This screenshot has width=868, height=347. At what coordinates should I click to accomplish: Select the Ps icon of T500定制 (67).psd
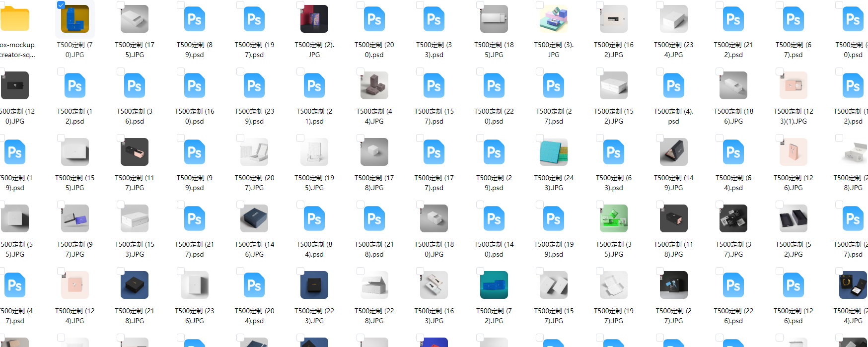[794, 19]
